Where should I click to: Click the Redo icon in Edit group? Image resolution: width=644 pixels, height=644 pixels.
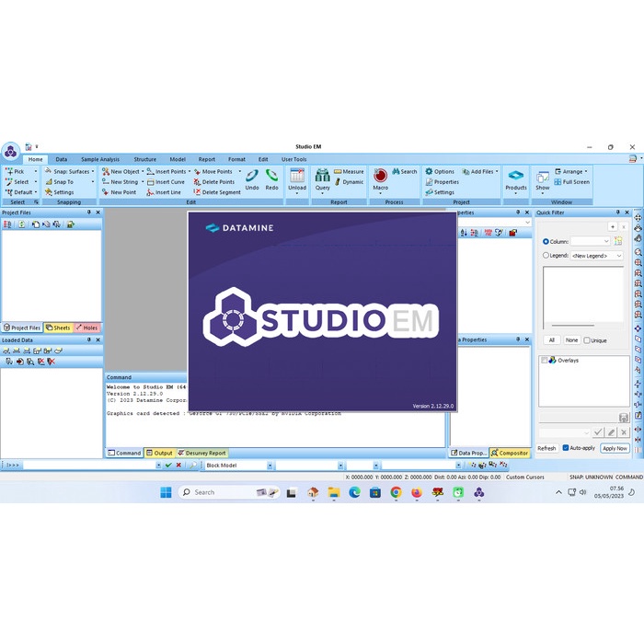(x=271, y=176)
